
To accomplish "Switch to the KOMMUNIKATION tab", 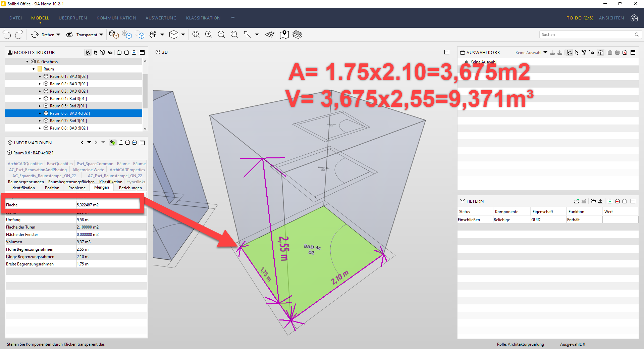I will point(116,18).
